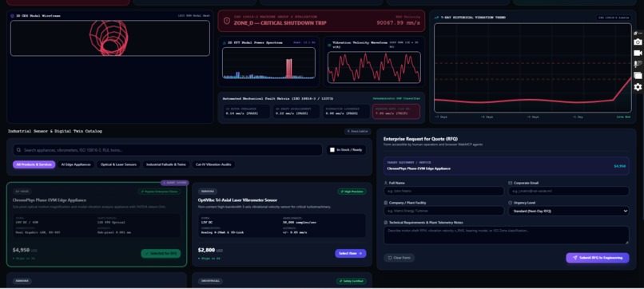Click Industrial Sensor & Digital Twin Catalog heading
Screen dimensions: 644x289
click(x=55, y=132)
